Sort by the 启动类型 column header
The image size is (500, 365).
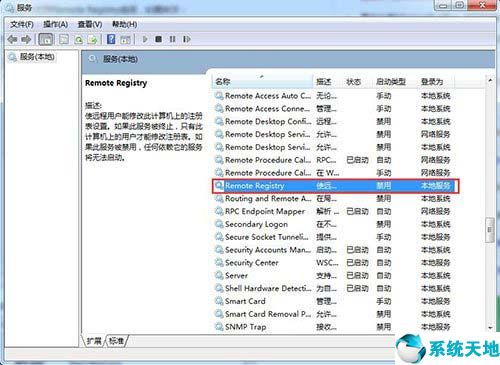coord(391,82)
